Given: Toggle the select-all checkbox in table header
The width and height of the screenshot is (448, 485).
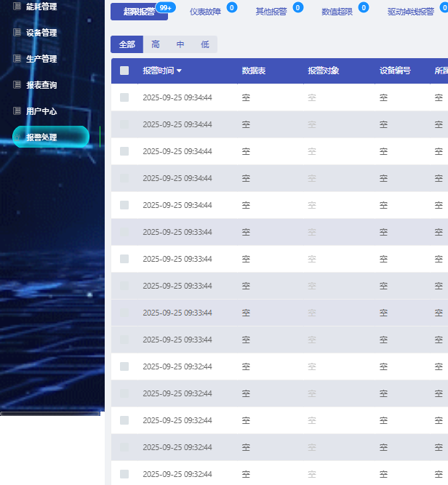Looking at the screenshot, I should pyautogui.click(x=124, y=71).
